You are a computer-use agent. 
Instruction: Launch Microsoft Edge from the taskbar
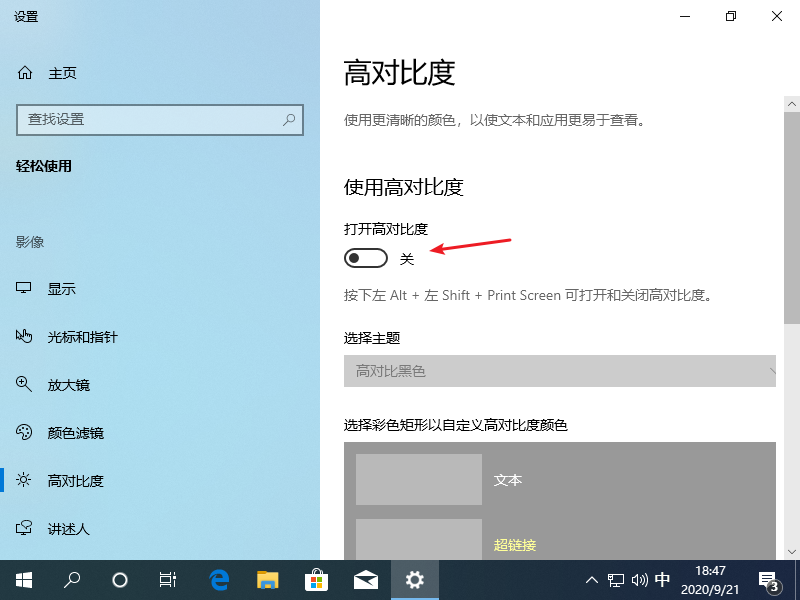218,578
